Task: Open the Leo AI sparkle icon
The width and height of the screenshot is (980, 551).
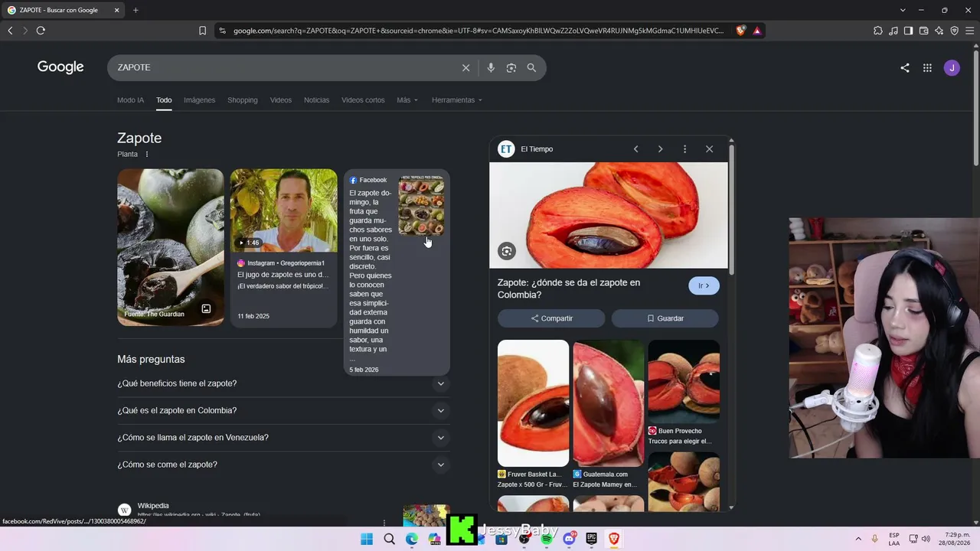Action: tap(939, 31)
